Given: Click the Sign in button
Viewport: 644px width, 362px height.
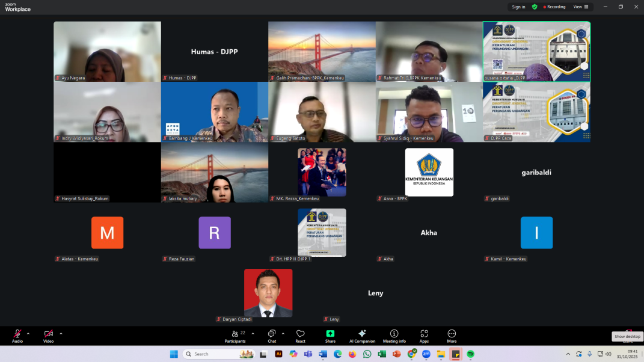Looking at the screenshot, I should (518, 7).
